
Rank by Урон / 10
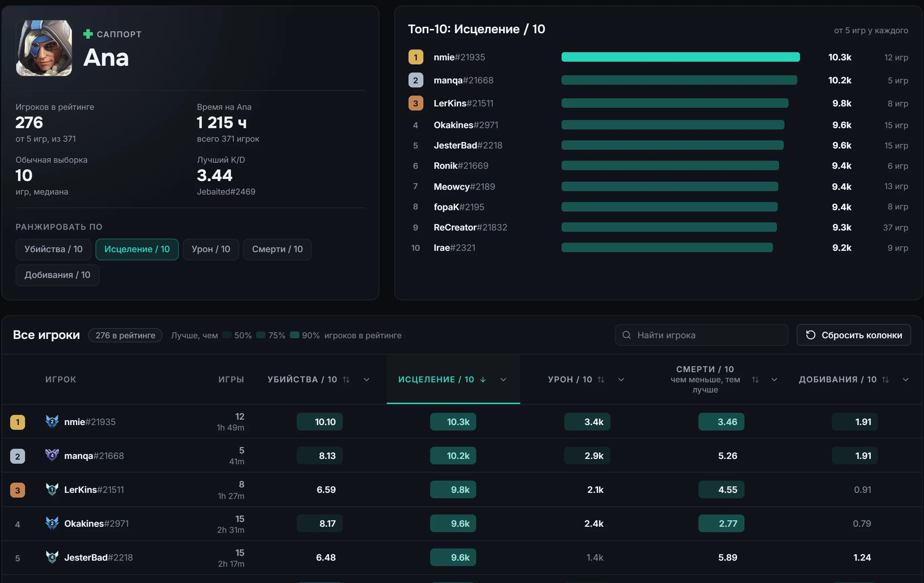[x=211, y=249]
